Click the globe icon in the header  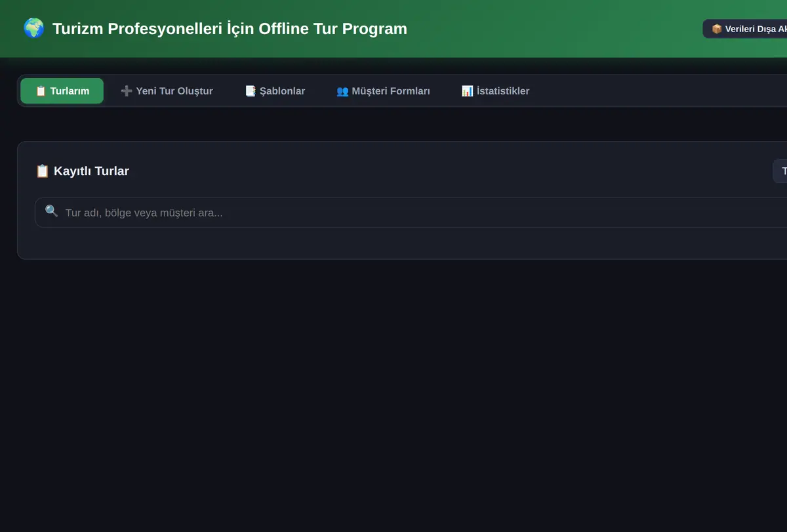pos(33,28)
